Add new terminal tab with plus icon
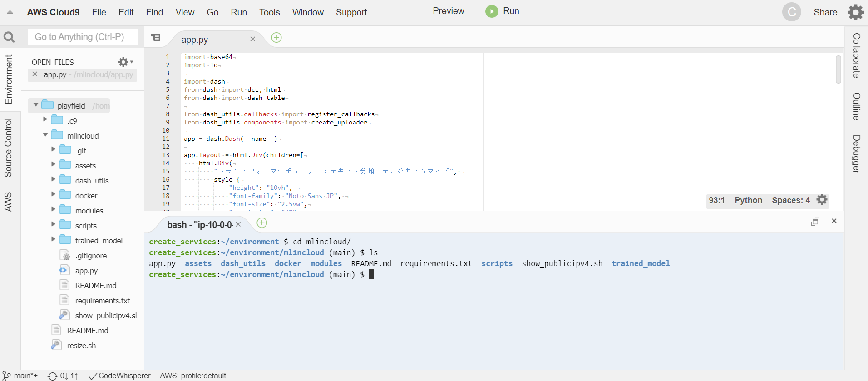This screenshot has width=868, height=381. [x=262, y=223]
